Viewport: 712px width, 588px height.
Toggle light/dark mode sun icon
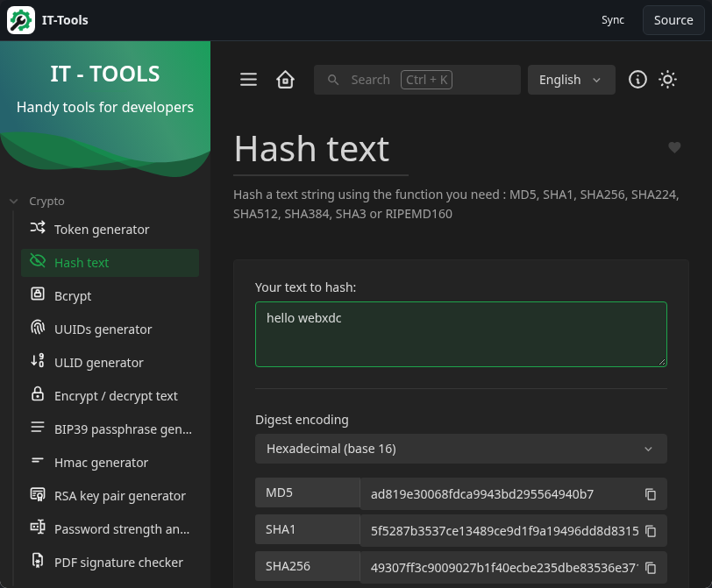click(x=667, y=80)
